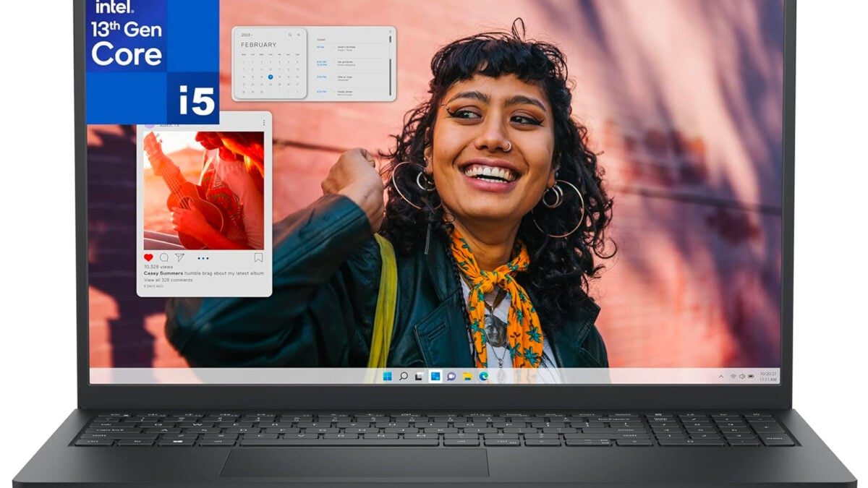Open the date and time in system tray
The width and height of the screenshot is (868, 488).
tap(768, 376)
